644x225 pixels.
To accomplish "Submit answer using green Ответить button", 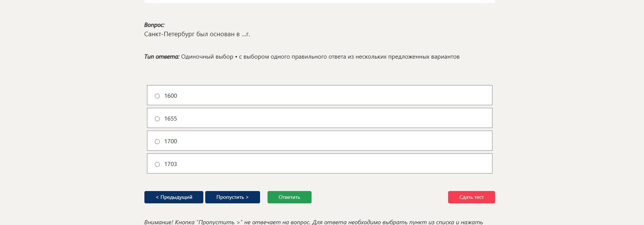I will tap(290, 197).
